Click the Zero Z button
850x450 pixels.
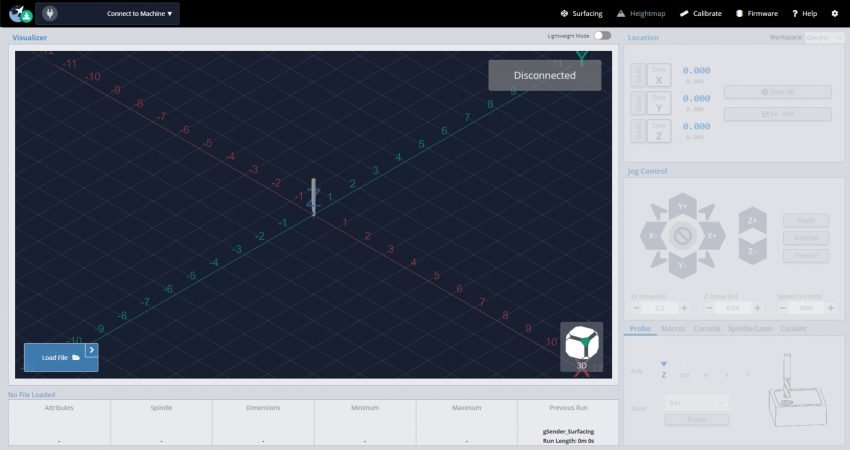[659, 131]
